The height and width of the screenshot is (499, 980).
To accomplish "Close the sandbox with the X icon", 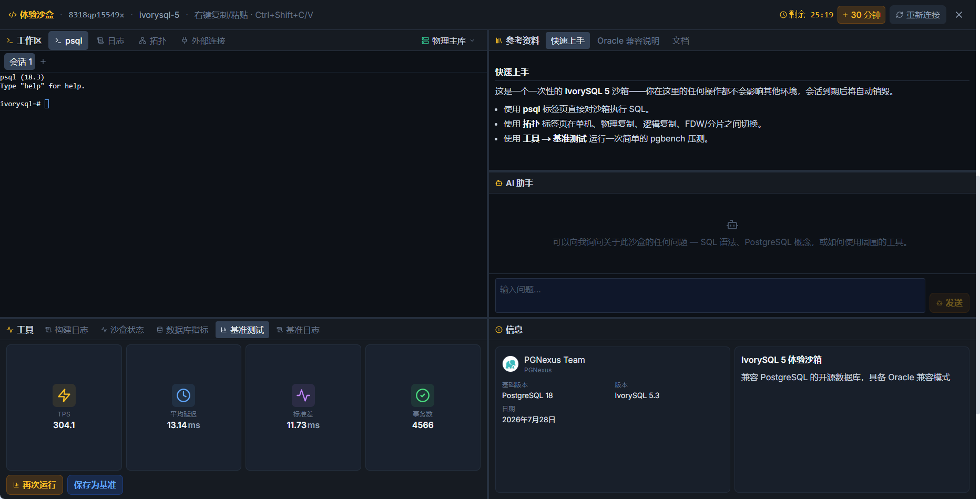I will 959,15.
